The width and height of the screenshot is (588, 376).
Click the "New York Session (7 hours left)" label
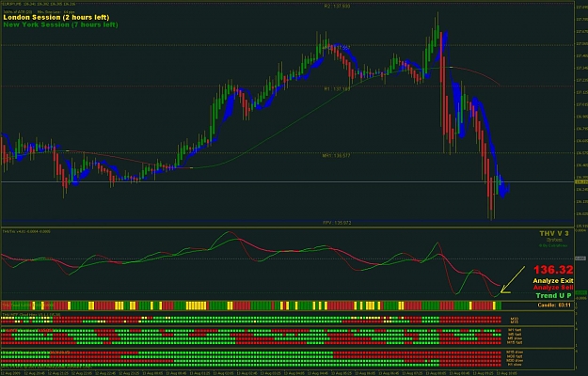tap(60, 24)
